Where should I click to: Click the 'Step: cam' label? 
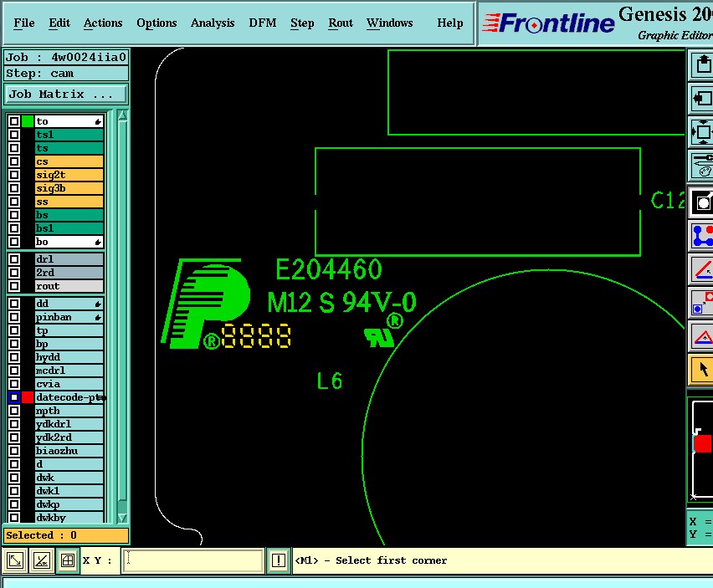[66, 73]
